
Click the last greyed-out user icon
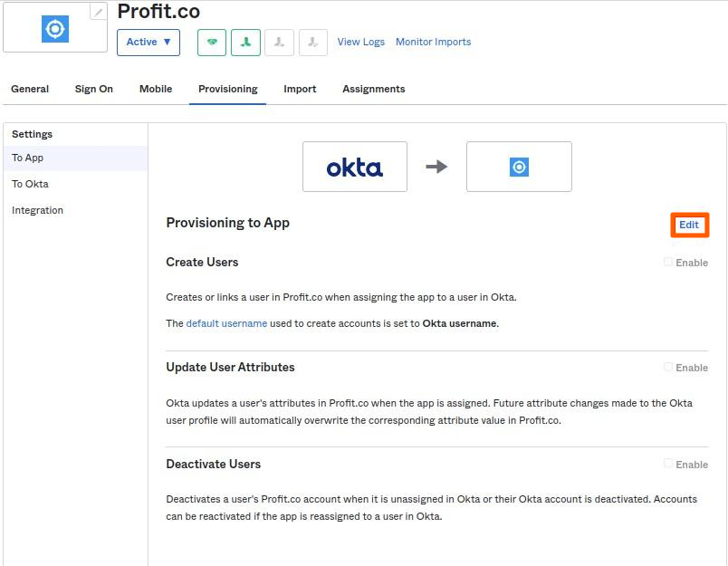[312, 43]
